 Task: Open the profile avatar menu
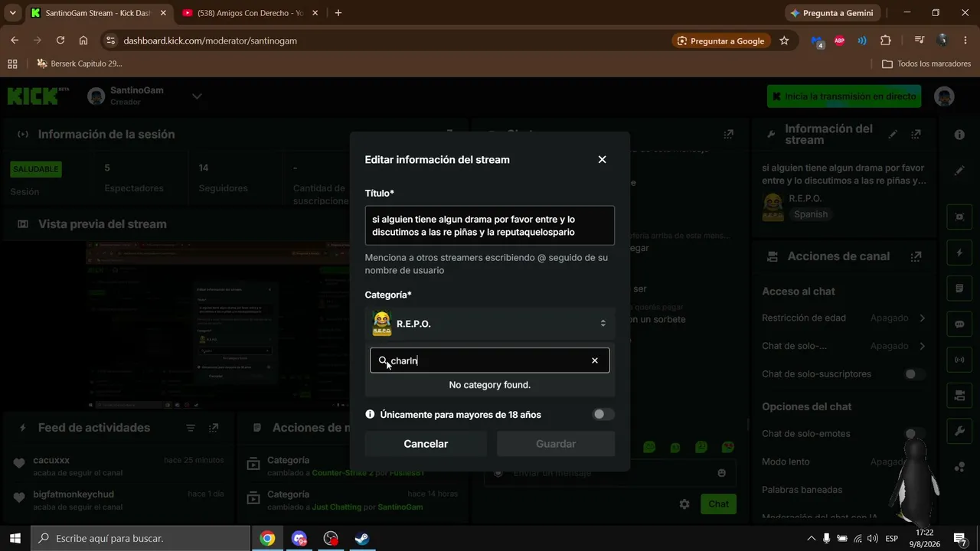(x=945, y=96)
